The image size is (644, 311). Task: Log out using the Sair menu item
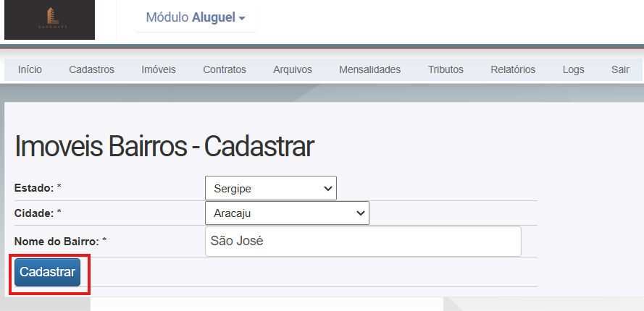(620, 69)
